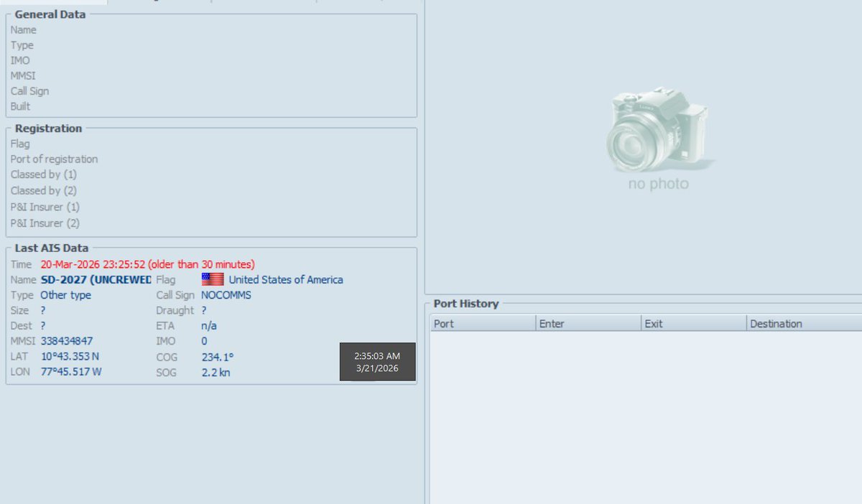Sort by the Enter column header
The height and width of the screenshot is (504, 862).
point(589,324)
